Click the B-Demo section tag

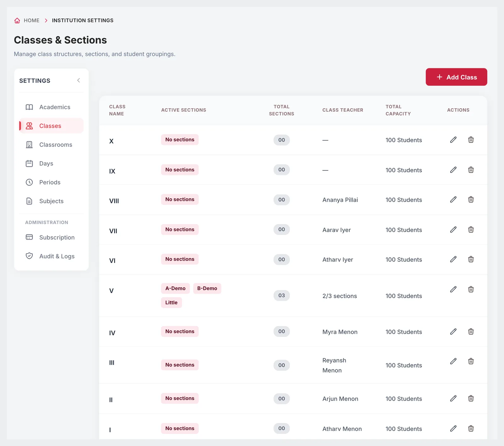click(207, 288)
